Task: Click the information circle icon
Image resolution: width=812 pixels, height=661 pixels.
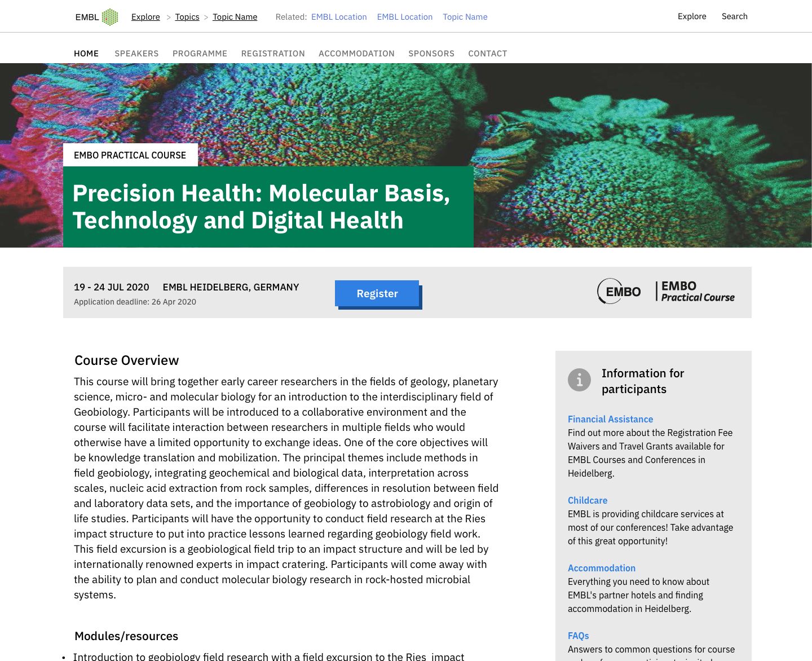Action: pyautogui.click(x=579, y=380)
